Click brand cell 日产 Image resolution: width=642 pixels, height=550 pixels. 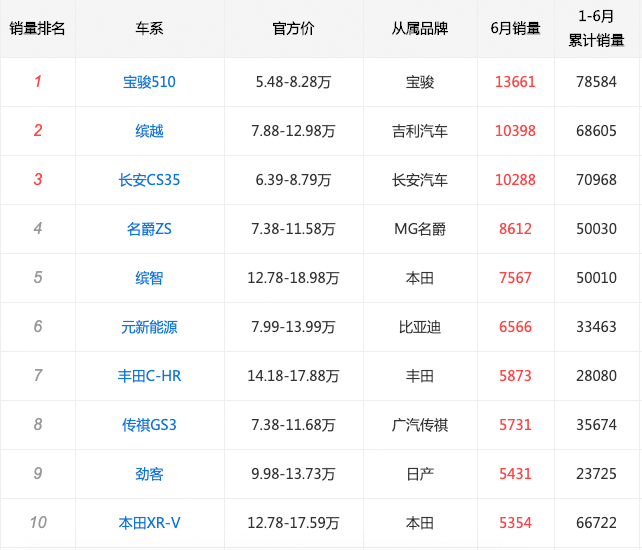tap(420, 474)
